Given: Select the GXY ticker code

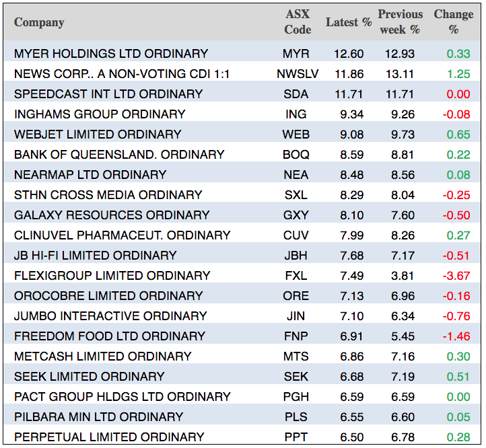Looking at the screenshot, I should pyautogui.click(x=297, y=215).
